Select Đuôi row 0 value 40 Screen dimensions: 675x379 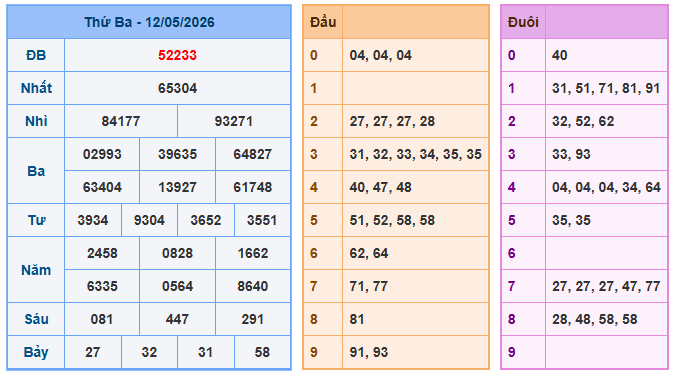[x=560, y=55]
